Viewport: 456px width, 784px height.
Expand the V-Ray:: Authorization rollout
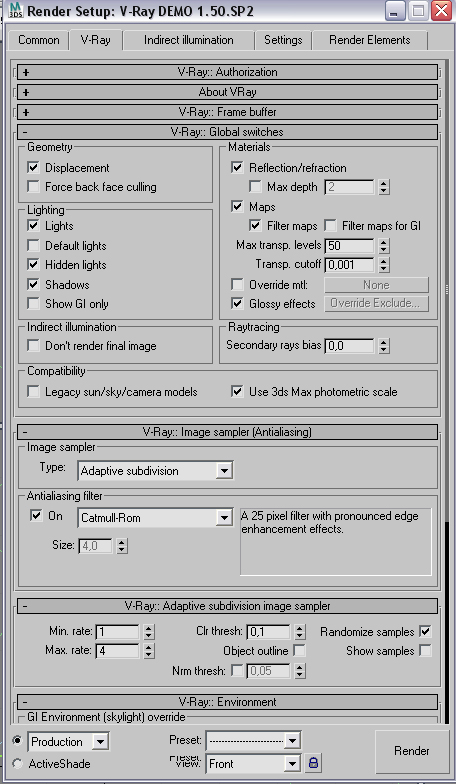228,72
